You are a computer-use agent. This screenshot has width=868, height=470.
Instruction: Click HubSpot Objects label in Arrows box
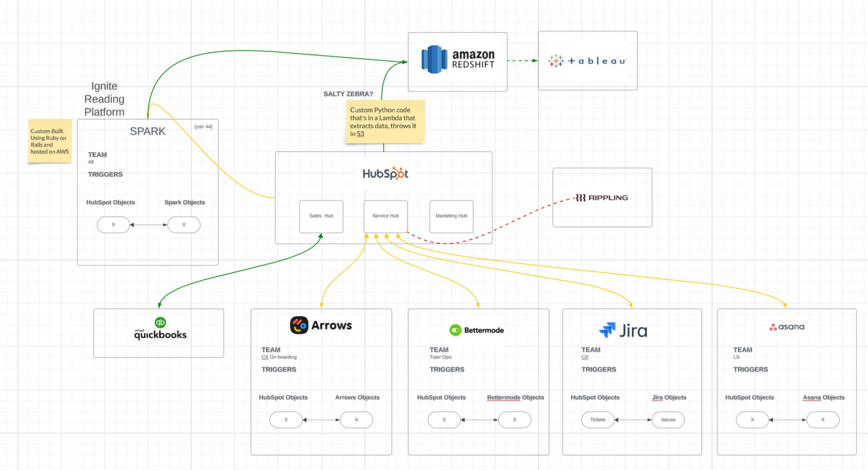(283, 397)
